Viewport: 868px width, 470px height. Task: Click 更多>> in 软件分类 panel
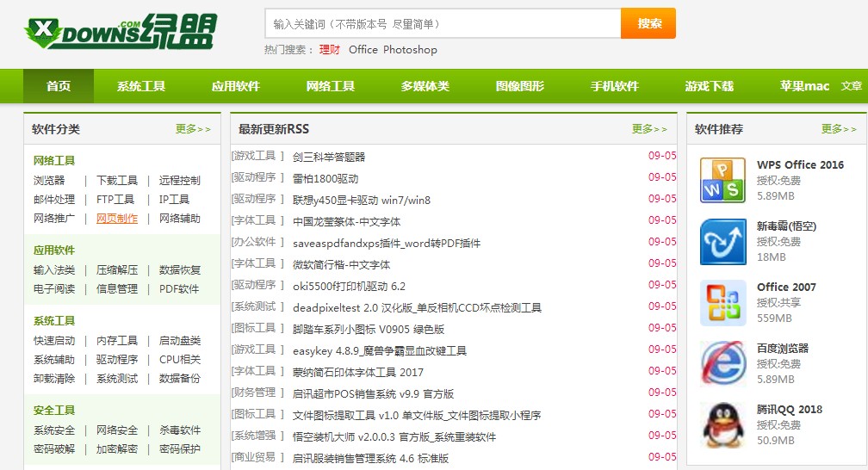tap(193, 129)
